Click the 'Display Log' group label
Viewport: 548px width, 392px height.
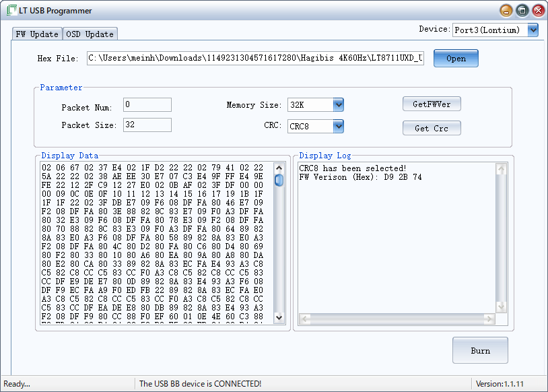(325, 156)
